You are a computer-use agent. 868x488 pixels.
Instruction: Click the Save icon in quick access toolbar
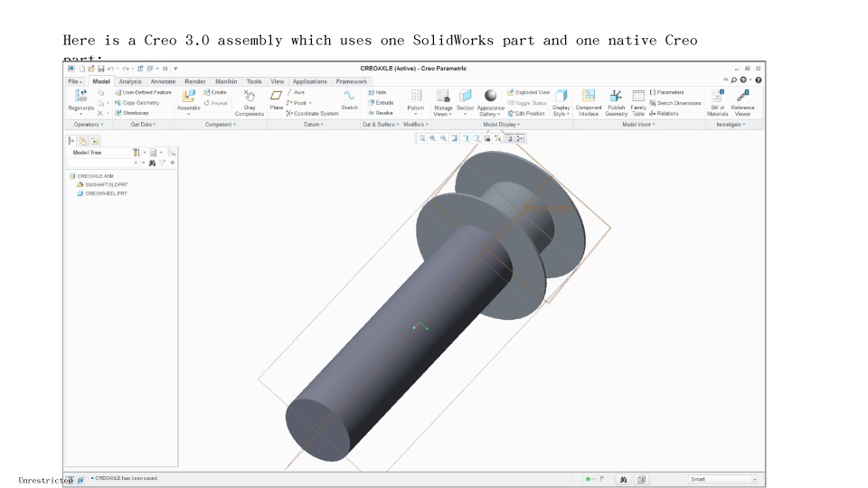pyautogui.click(x=100, y=69)
